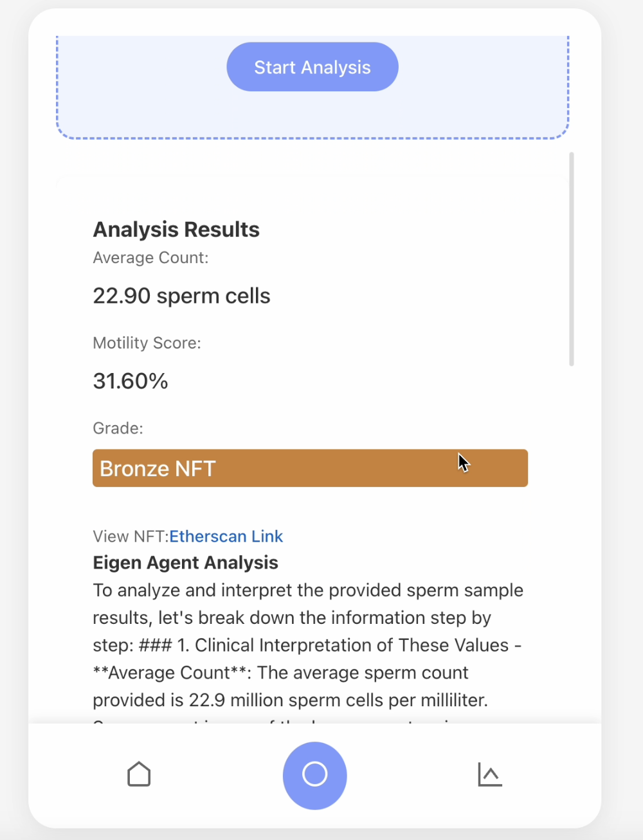Click the vertical scrollbar thumb
Image resolution: width=643 pixels, height=840 pixels.
[571, 259]
